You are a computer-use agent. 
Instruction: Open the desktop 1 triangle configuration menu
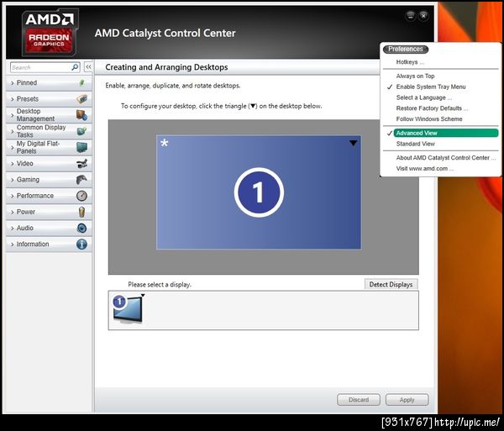click(353, 144)
